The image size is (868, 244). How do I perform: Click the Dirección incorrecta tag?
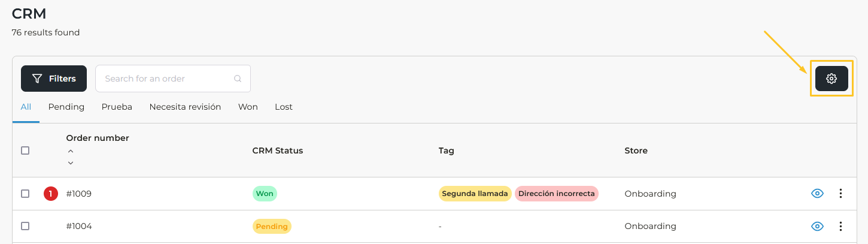tap(556, 194)
